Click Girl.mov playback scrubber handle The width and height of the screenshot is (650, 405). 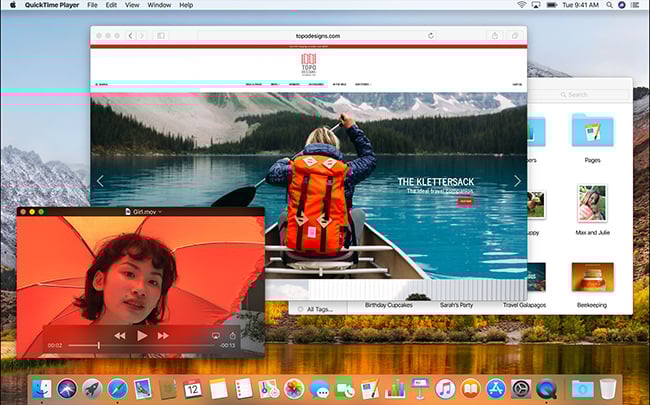pyautogui.click(x=99, y=345)
